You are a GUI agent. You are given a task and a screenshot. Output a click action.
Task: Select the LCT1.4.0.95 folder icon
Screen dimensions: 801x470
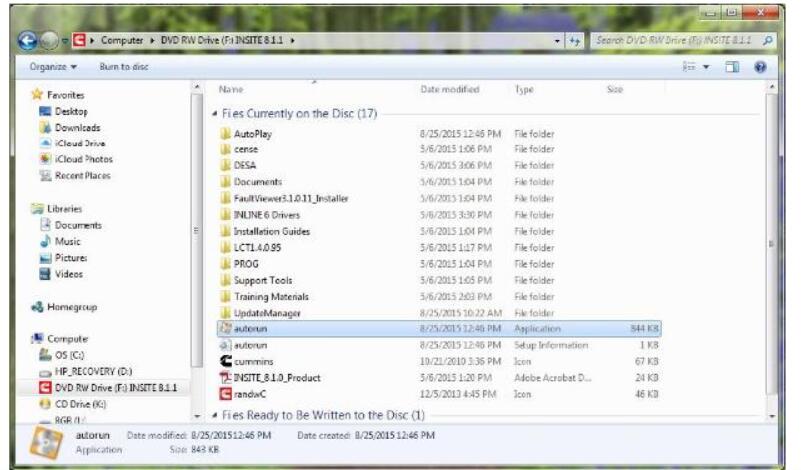point(225,248)
